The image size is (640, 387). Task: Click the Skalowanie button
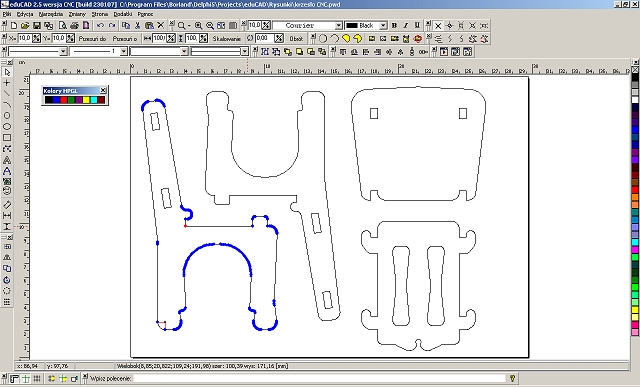click(226, 39)
